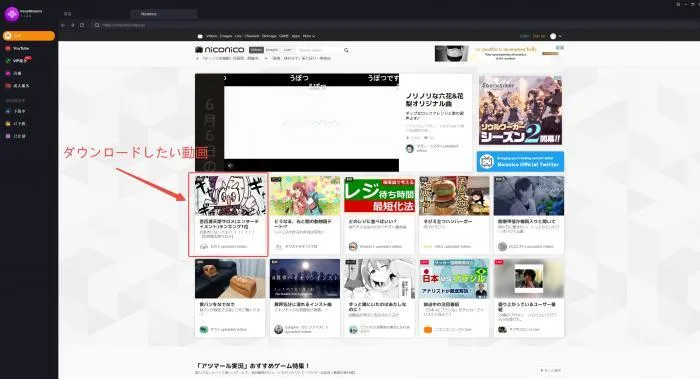Open Live in the top navigation bar
This screenshot has width=700, height=379.
(x=238, y=36)
